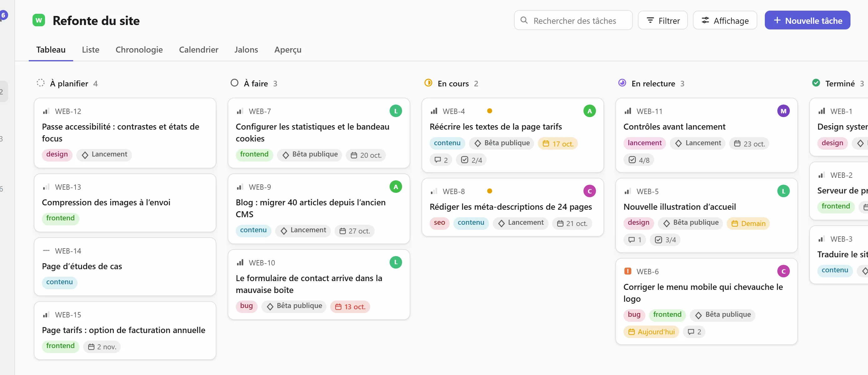Open card Page d'études de cas
Viewport: 868px width, 375px height.
(125, 266)
